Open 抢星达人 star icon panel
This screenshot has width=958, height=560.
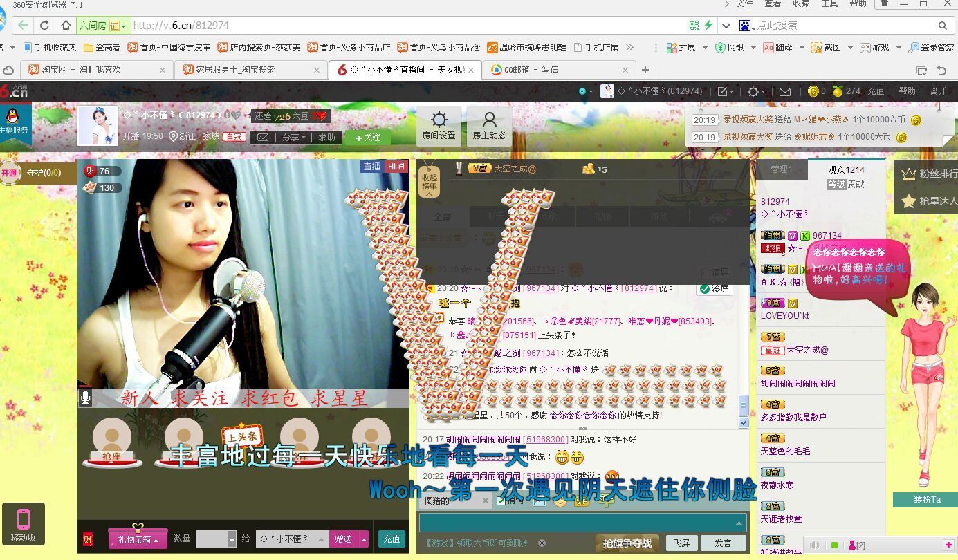[909, 201]
